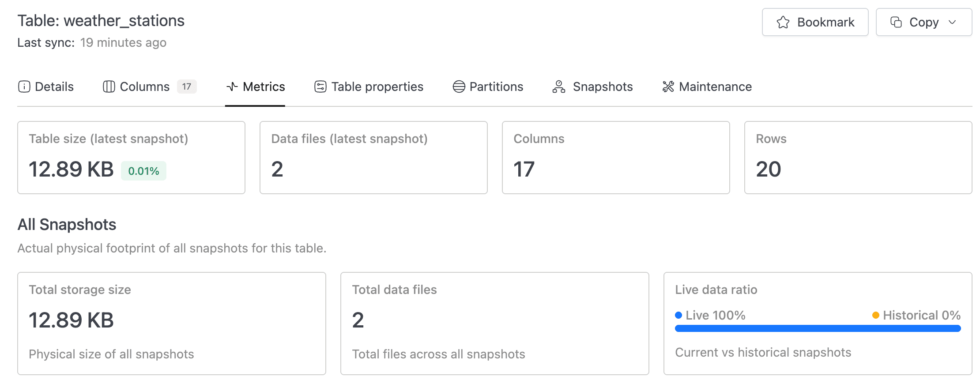Viewport: 980px width, 384px height.
Task: Click the Snapshots tab icon
Action: [558, 87]
